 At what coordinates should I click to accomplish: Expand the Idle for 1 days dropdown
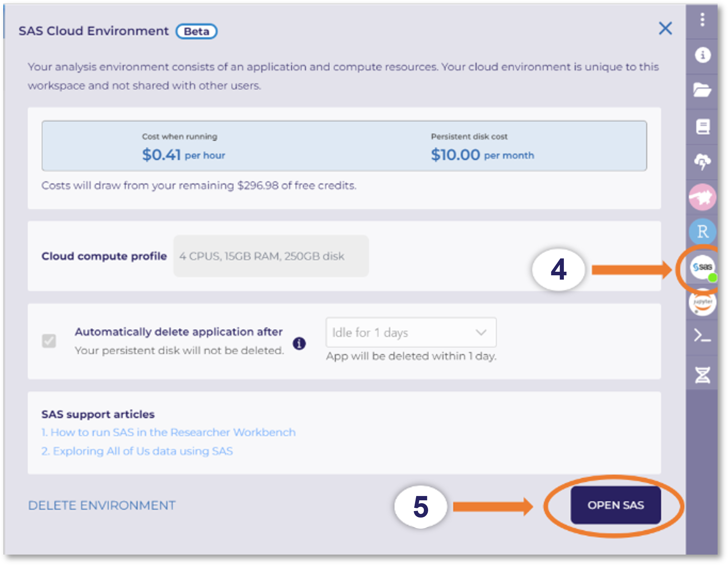(411, 332)
